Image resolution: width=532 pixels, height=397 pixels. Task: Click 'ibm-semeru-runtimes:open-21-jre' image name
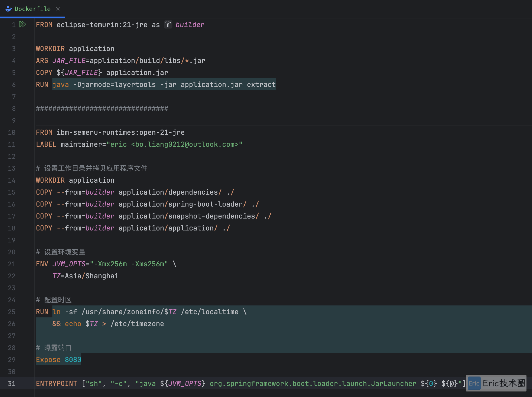(120, 132)
